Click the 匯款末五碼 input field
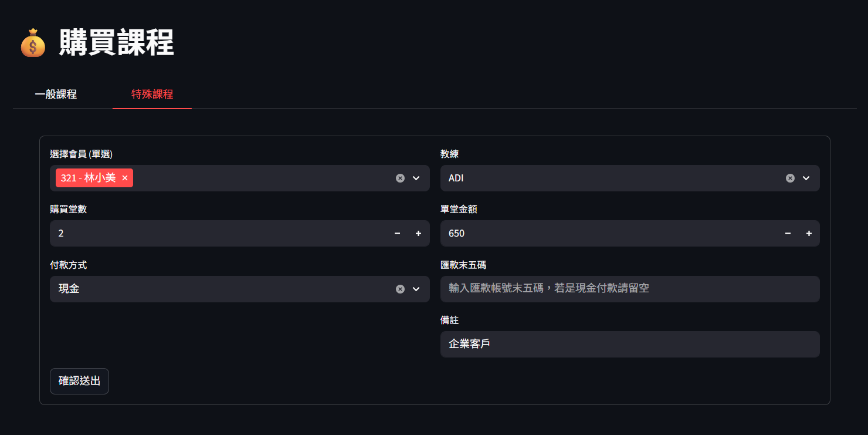 pos(630,289)
